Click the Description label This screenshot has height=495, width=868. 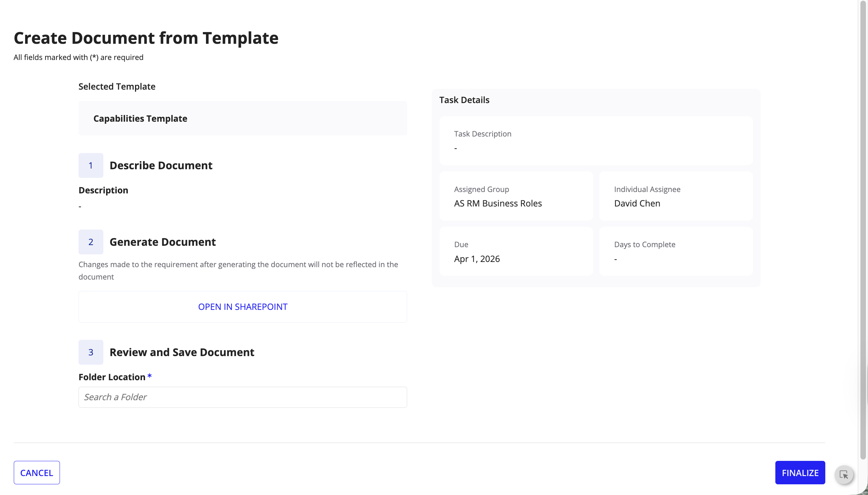click(103, 190)
